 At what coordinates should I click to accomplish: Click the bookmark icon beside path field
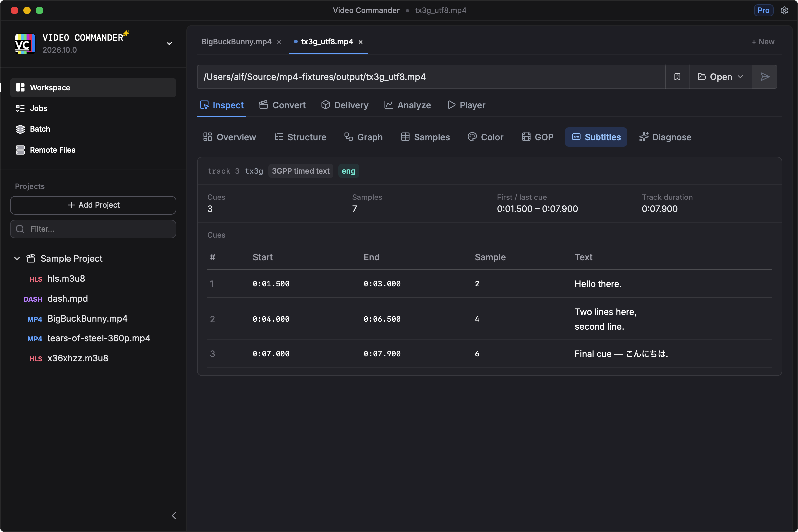tap(677, 77)
